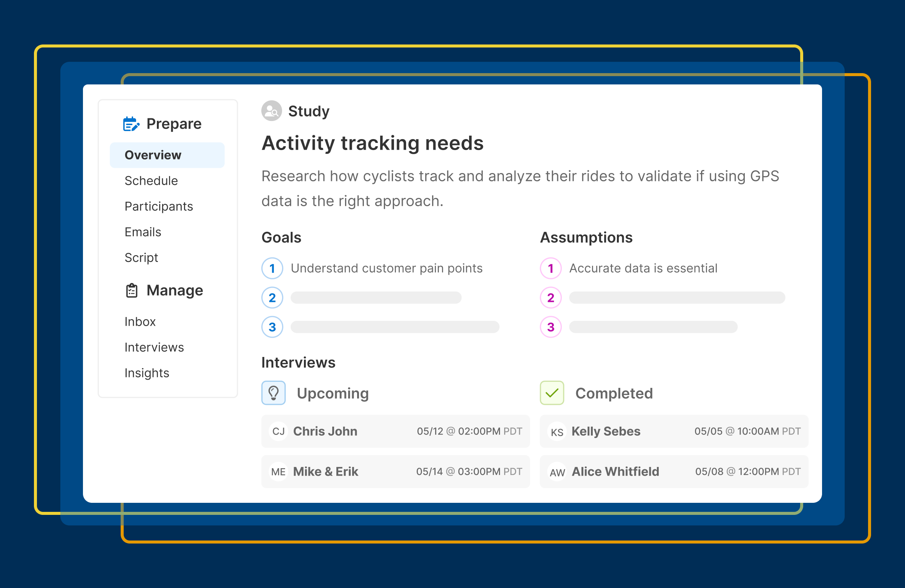Click the Study user-search avatar icon
905x588 pixels.
coord(271,111)
